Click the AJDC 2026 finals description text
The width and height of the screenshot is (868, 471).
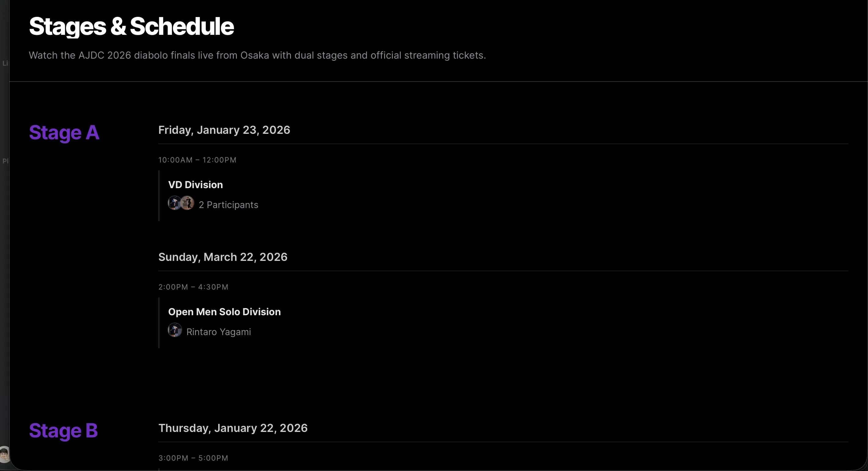pos(257,55)
